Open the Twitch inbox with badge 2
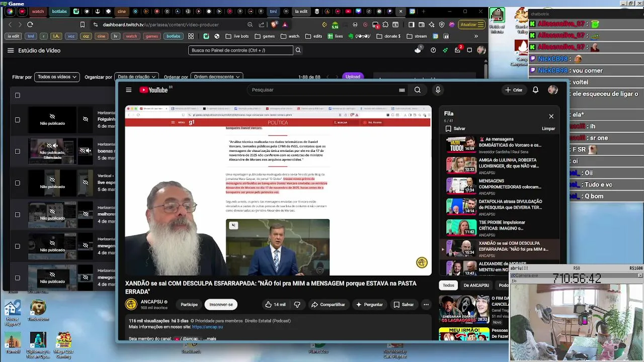Image resolution: width=644 pixels, height=362 pixels. (x=457, y=50)
